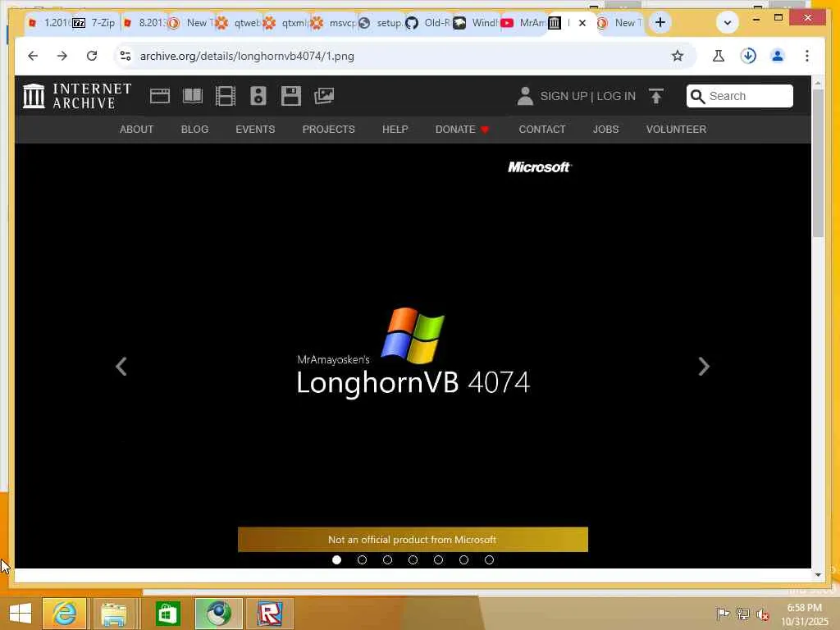Switch to the MrAm YouTube tab

525,23
